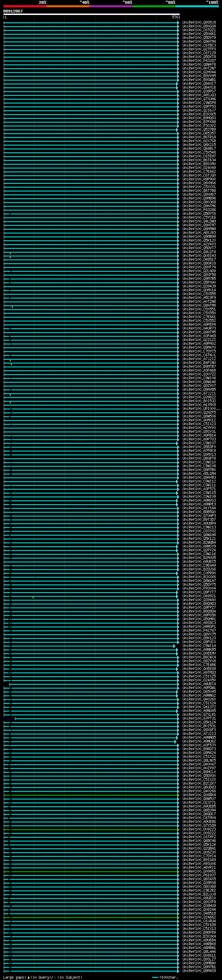The height and width of the screenshot is (980, 222).
Task: Select hit label UniRef100_Q2HZF5
Action: 199,412
